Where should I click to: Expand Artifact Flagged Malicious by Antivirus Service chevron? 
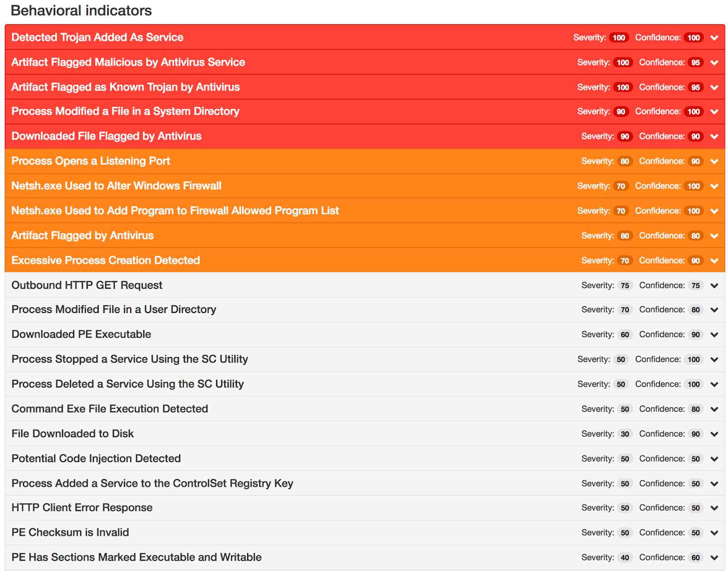[x=714, y=63]
